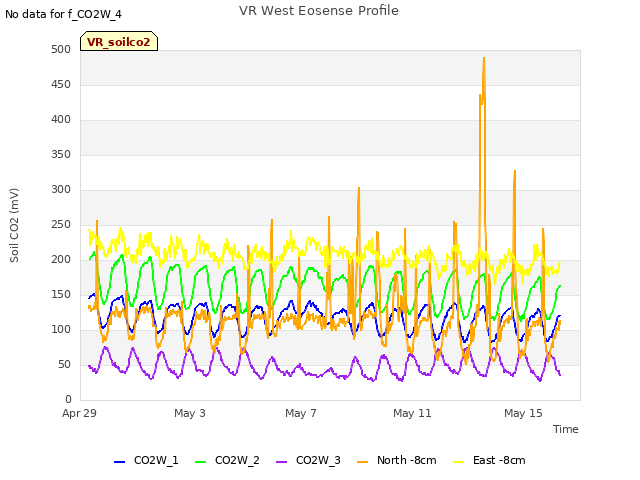Click the Time axis label

[566, 429]
